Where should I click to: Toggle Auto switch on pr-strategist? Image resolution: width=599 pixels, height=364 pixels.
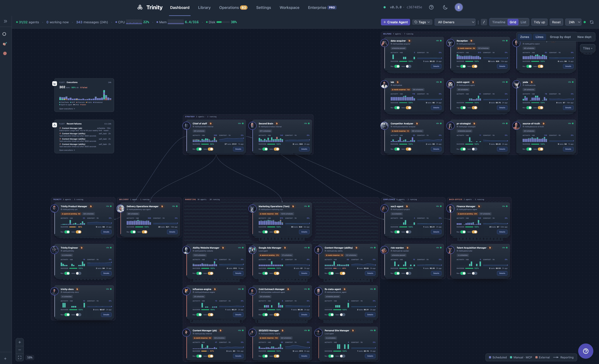pos(475,149)
